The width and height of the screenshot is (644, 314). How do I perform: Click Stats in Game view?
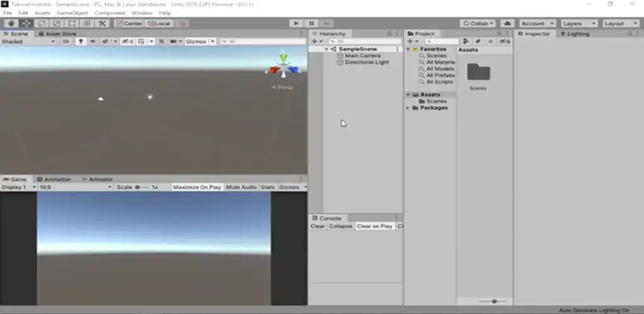(x=268, y=187)
